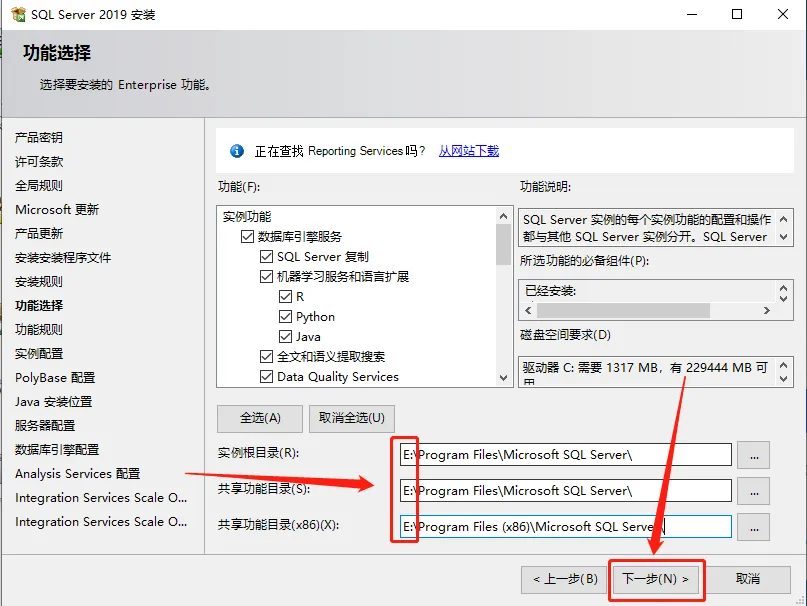
Task: Click 已经安装 box scroll down arrow
Action: point(783,298)
